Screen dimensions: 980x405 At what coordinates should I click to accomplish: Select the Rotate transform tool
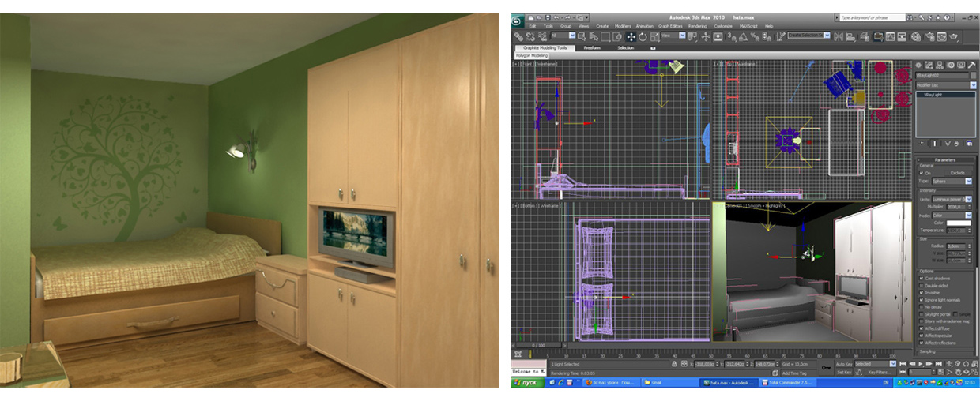[643, 36]
